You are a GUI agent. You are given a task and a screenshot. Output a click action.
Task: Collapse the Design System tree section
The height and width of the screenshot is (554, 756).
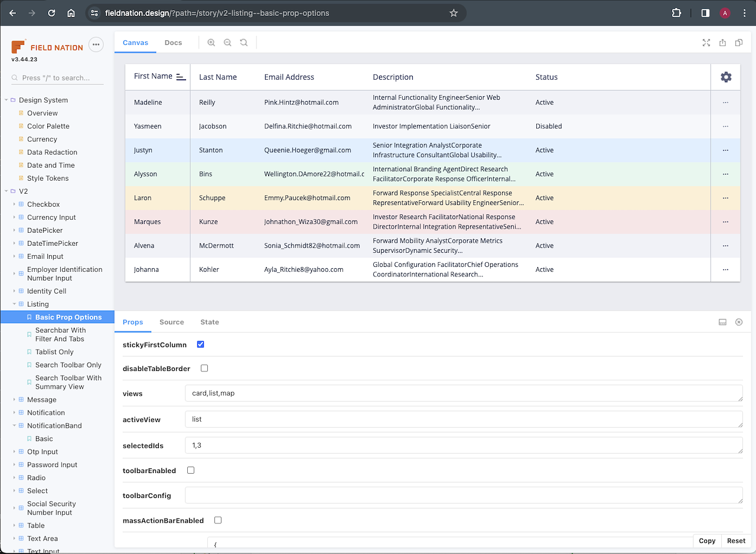[x=6, y=100]
